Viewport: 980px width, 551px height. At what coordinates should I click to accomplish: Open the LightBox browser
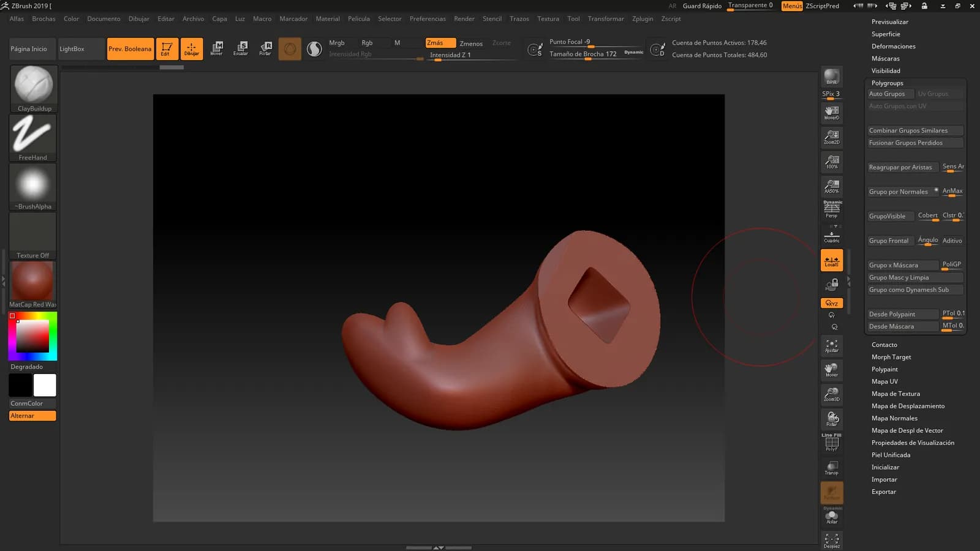(x=80, y=49)
